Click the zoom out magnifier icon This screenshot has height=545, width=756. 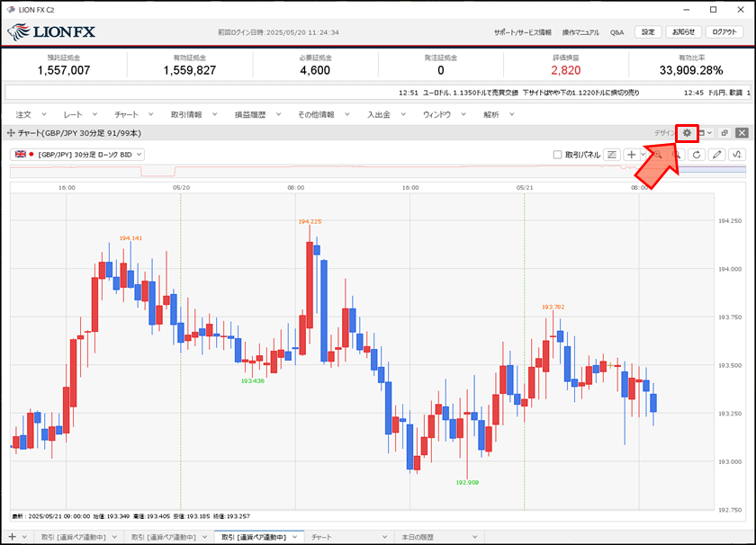point(676,155)
